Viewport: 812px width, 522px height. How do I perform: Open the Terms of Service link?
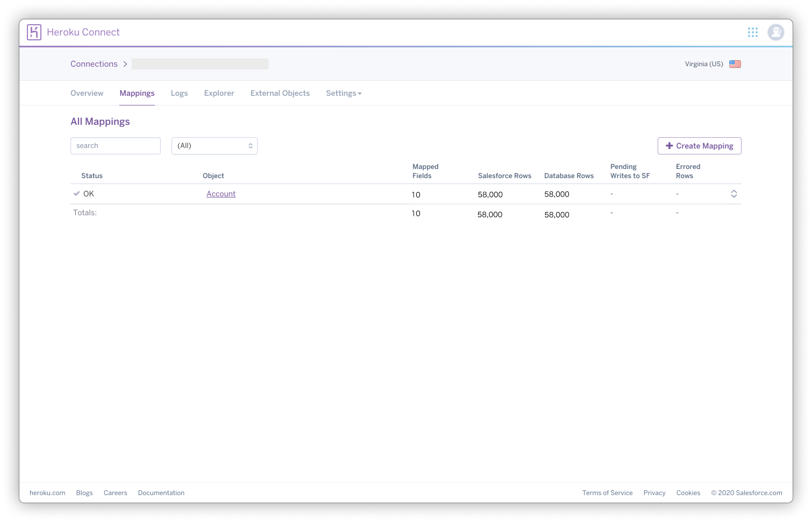[x=608, y=493]
